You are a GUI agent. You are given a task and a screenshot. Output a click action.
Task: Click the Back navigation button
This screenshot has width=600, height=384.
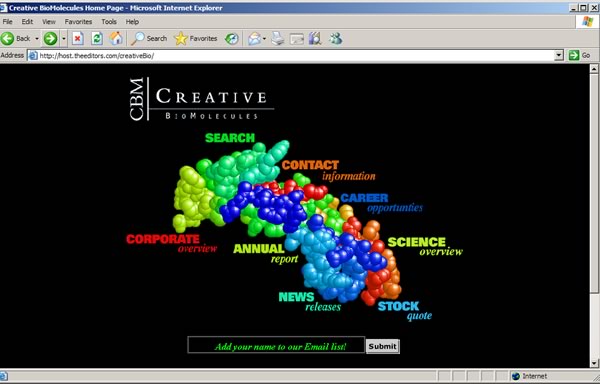pyautogui.click(x=16, y=38)
